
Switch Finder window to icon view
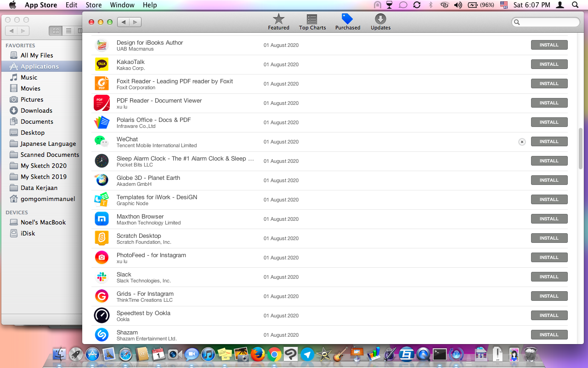[56, 31]
